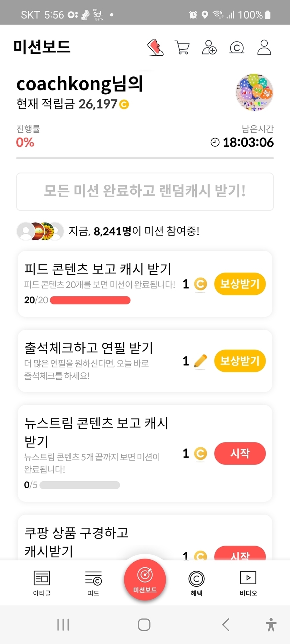Open the shopping cart
The height and width of the screenshot is (644, 290).
coord(182,47)
